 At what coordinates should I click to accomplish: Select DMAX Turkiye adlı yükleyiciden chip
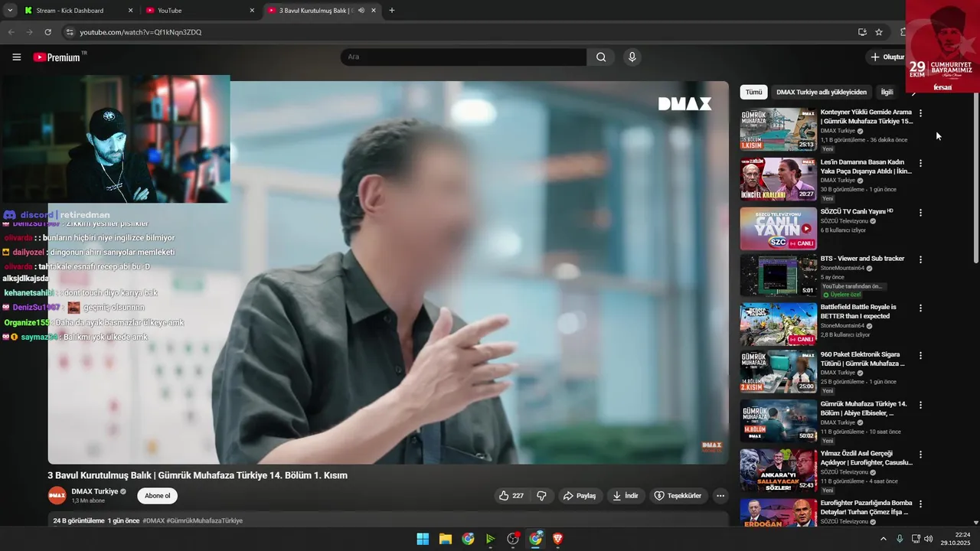(x=822, y=92)
